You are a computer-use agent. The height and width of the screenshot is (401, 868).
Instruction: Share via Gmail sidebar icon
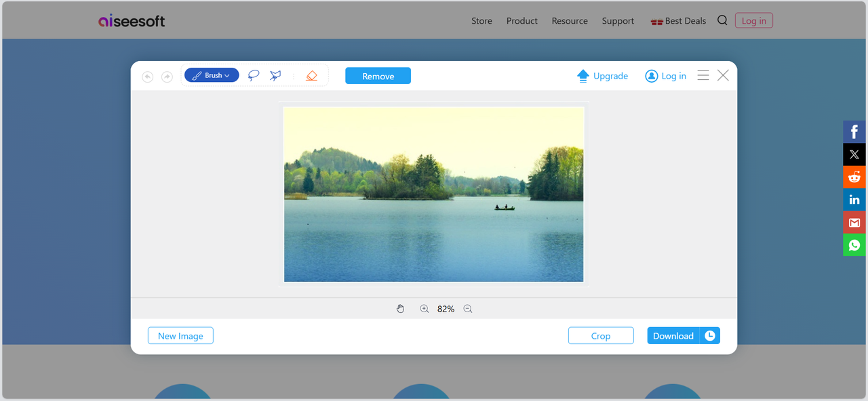pyautogui.click(x=854, y=222)
